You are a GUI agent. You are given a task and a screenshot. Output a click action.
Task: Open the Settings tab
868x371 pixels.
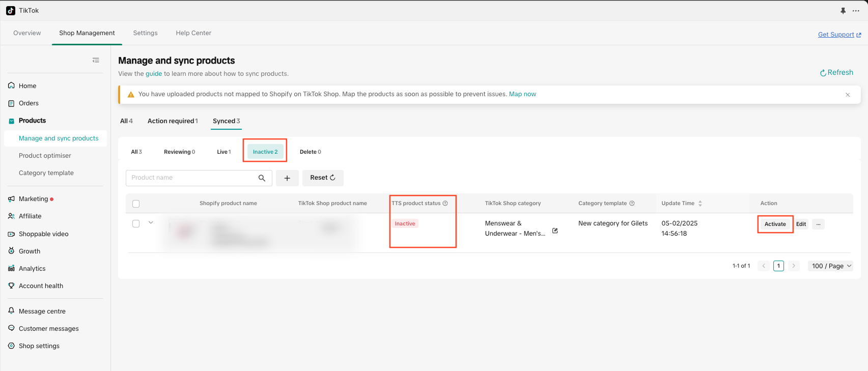click(145, 33)
